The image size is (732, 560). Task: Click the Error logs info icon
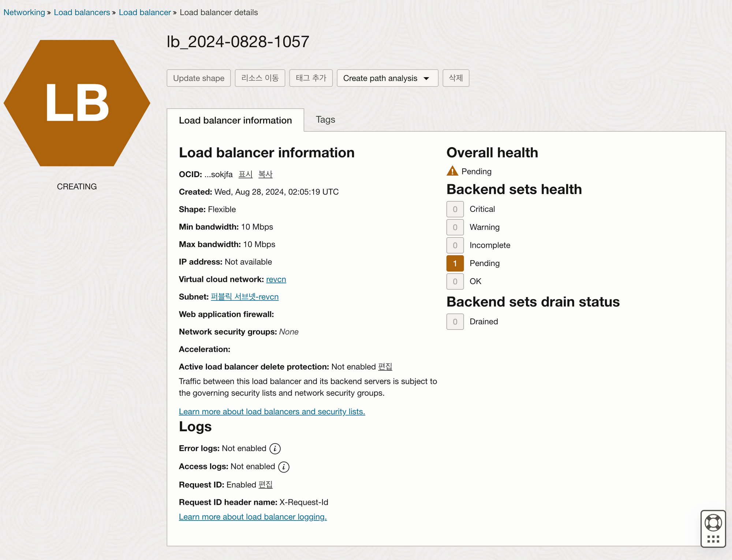pos(275,448)
